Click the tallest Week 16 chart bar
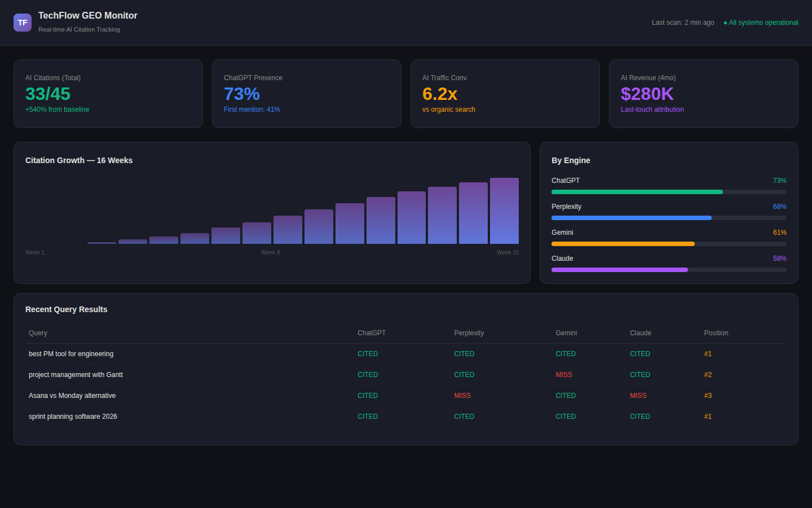Image resolution: width=812 pixels, height=508 pixels. click(x=504, y=211)
